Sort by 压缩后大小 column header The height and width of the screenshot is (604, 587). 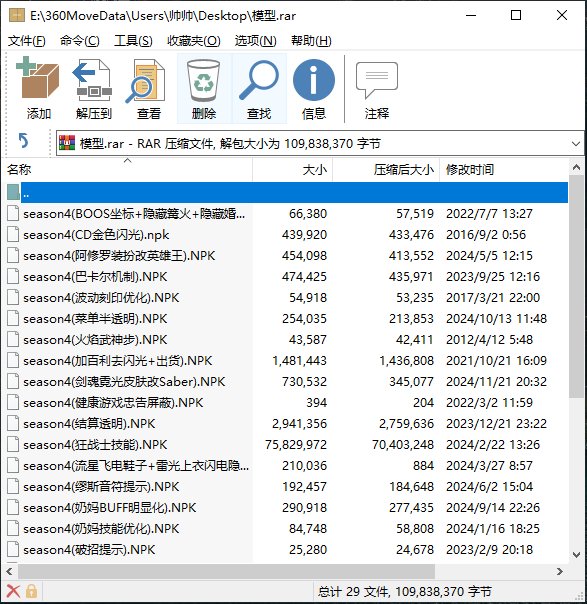(386, 169)
